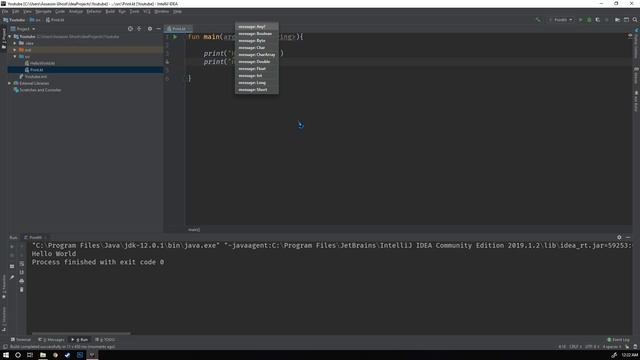Open Project panel settings gear
This screenshot has height=360, width=640.
tap(150, 29)
